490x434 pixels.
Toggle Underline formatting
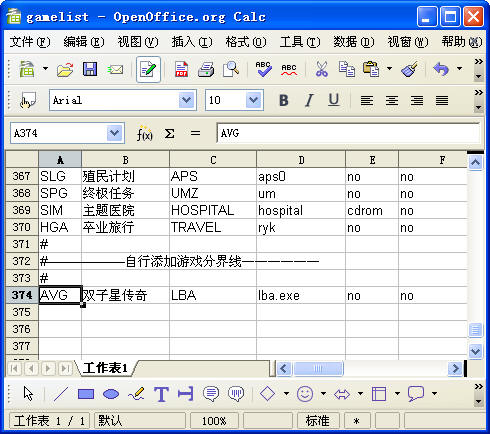point(334,100)
